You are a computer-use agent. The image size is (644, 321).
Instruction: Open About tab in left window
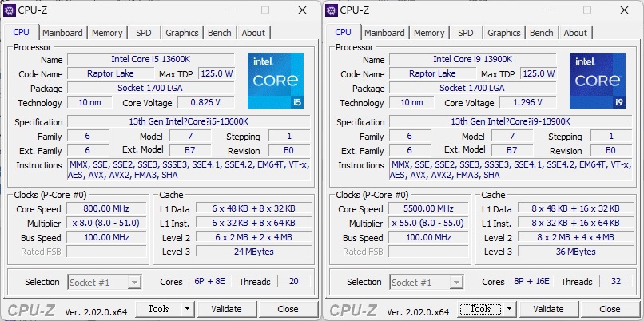tap(253, 33)
